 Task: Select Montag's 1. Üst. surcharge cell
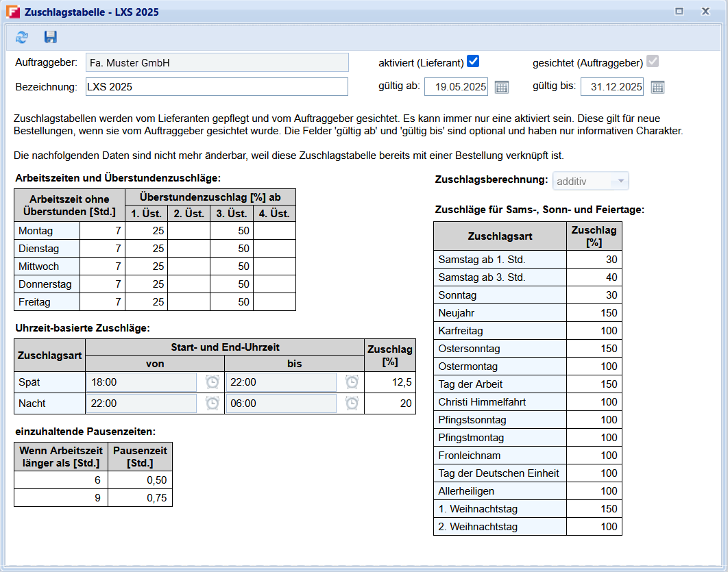[146, 231]
